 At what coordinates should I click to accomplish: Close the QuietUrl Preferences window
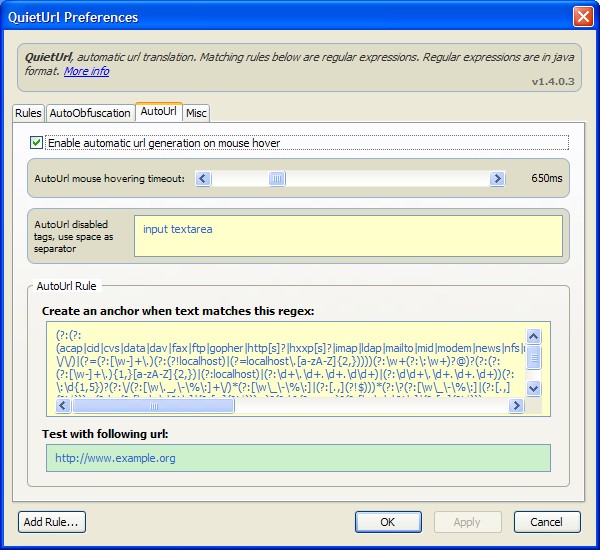pyautogui.click(x=583, y=17)
